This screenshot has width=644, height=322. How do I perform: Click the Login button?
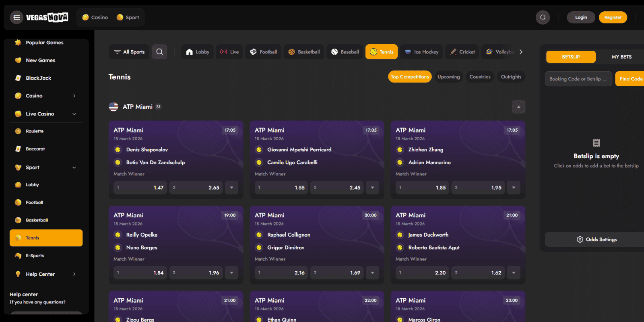click(x=581, y=17)
